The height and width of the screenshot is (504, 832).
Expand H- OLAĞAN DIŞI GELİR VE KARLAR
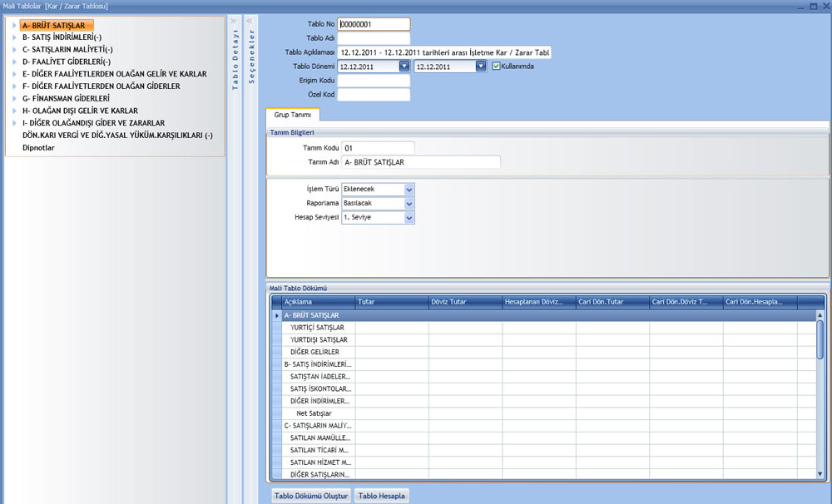point(14,111)
